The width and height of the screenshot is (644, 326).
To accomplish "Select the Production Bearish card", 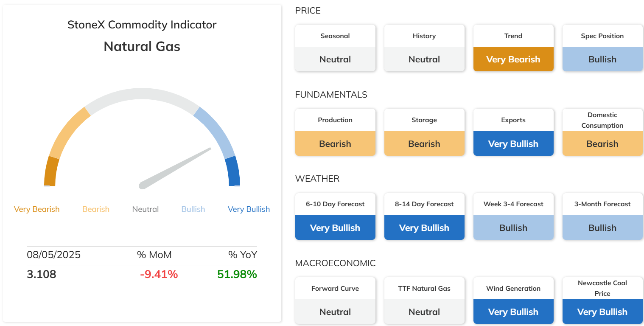I will click(x=335, y=132).
